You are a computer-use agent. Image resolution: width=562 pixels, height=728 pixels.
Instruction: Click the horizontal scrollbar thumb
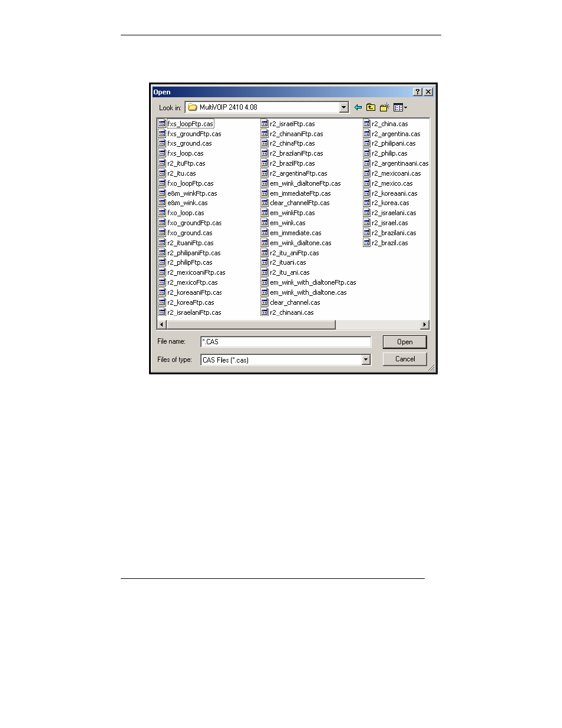(250, 325)
